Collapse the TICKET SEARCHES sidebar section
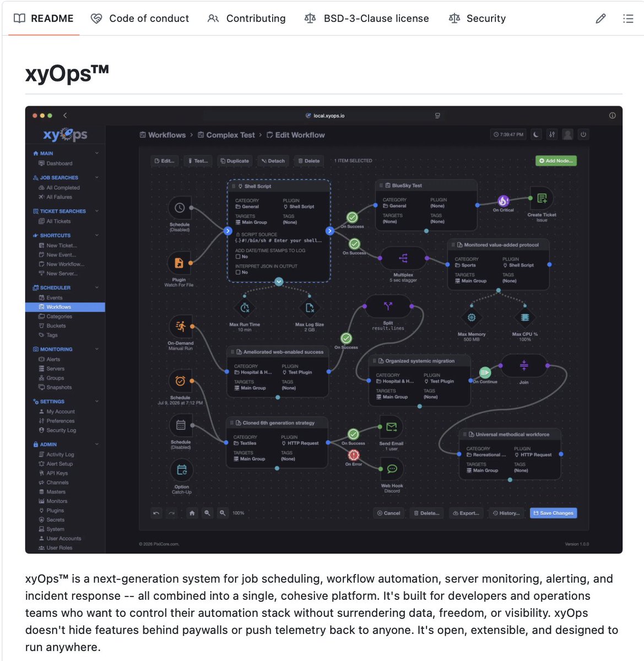Screen dimensions: 644x661 coord(97,211)
